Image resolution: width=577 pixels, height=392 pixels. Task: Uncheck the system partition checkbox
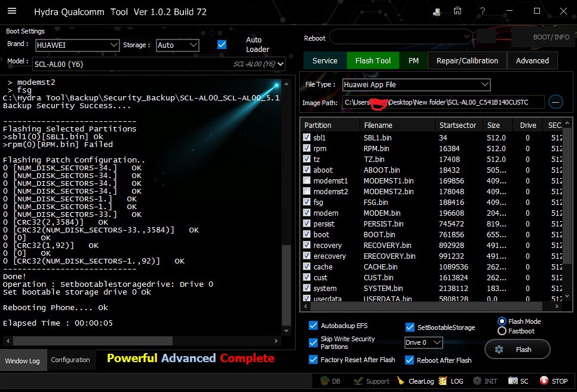306,288
